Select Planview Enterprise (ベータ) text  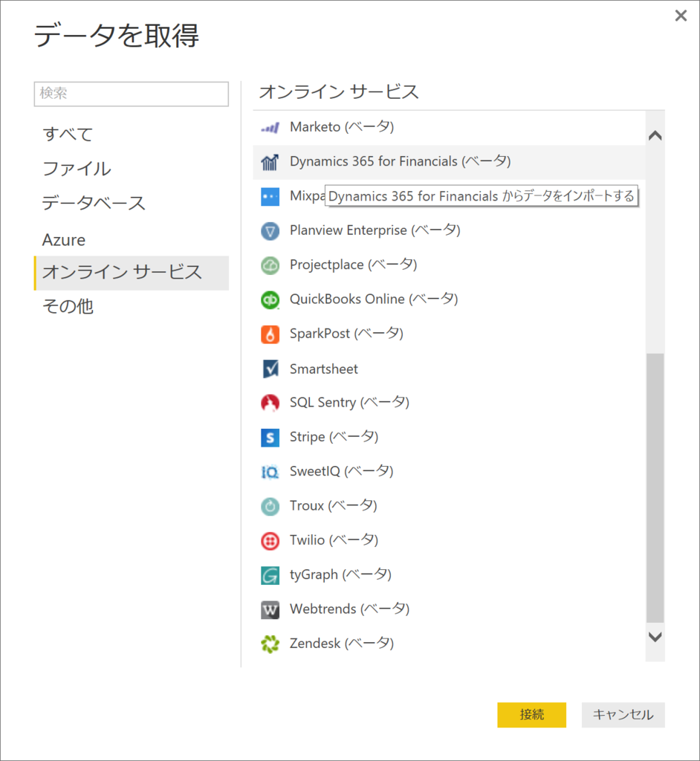click(x=375, y=230)
